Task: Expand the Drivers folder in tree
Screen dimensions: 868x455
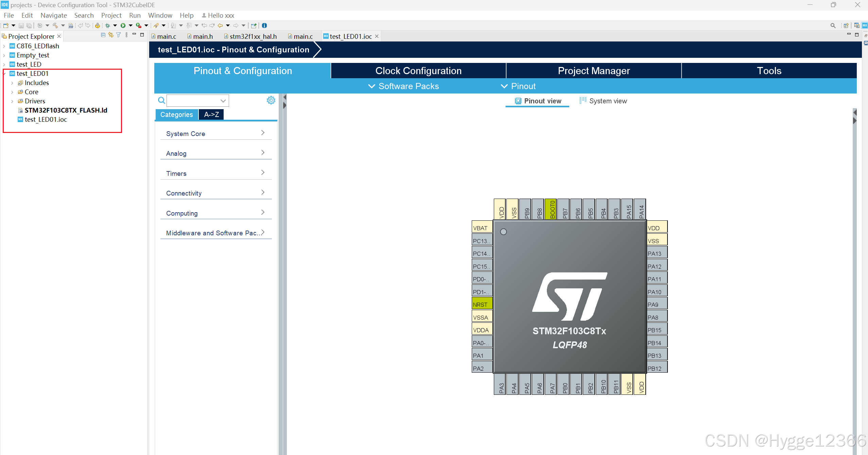Action: pyautogui.click(x=12, y=101)
